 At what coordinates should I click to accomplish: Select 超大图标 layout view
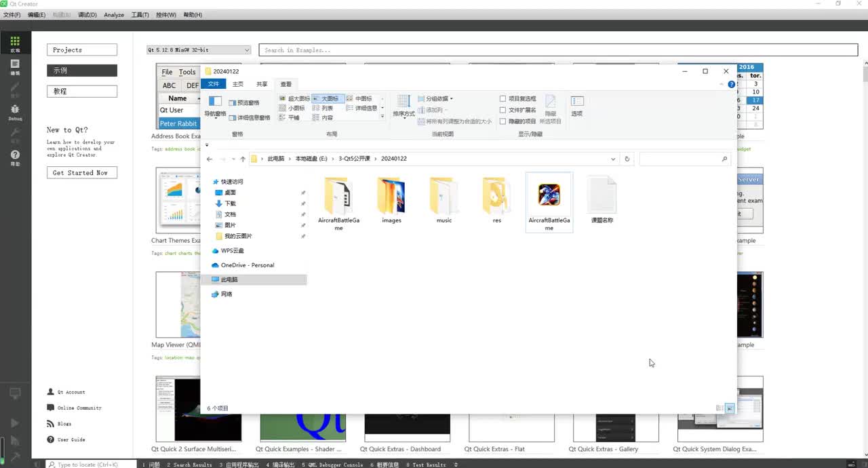(294, 98)
